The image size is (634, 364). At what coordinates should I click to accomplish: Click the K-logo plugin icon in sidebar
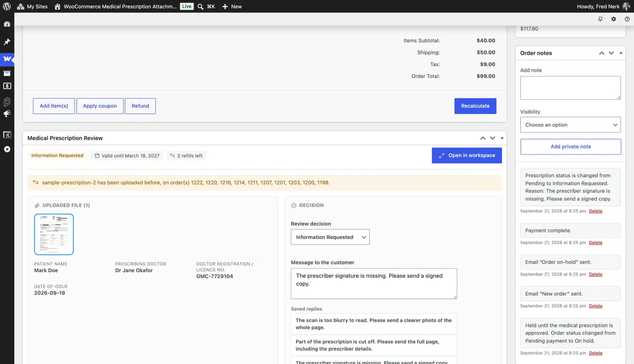(7, 135)
